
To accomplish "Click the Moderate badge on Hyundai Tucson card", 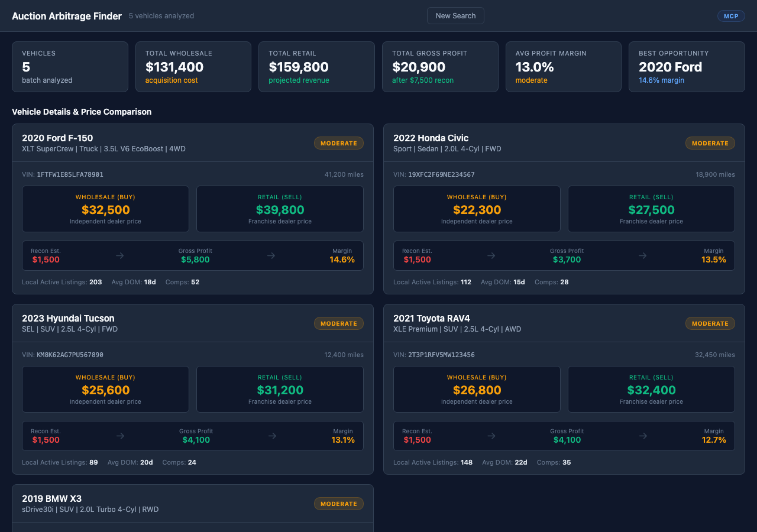I will 339,323.
